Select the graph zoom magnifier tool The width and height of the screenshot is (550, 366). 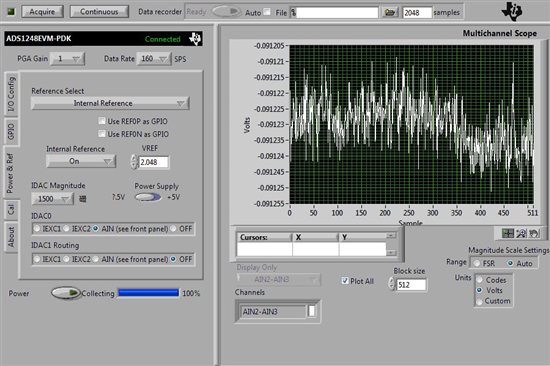[521, 233]
